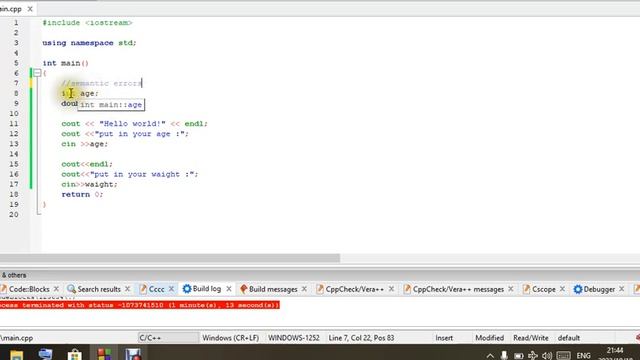The height and width of the screenshot is (360, 640).
Task: Select the Cccc log tab
Action: click(x=156, y=289)
